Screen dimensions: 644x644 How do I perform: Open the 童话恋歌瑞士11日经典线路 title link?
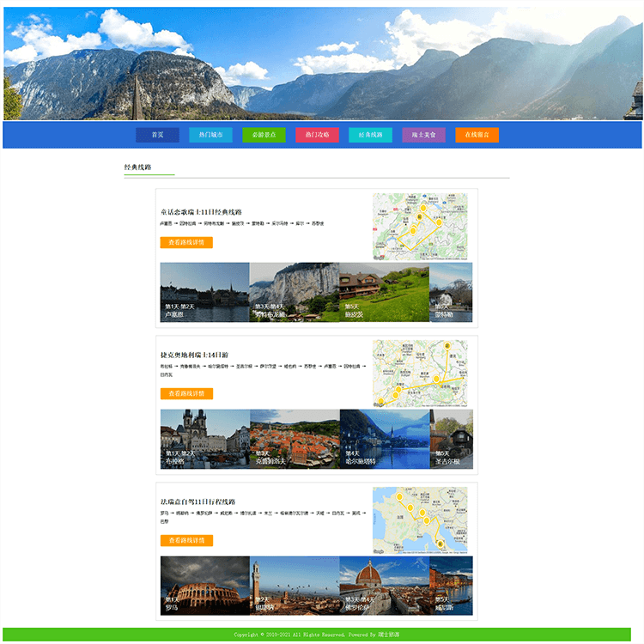click(x=201, y=212)
